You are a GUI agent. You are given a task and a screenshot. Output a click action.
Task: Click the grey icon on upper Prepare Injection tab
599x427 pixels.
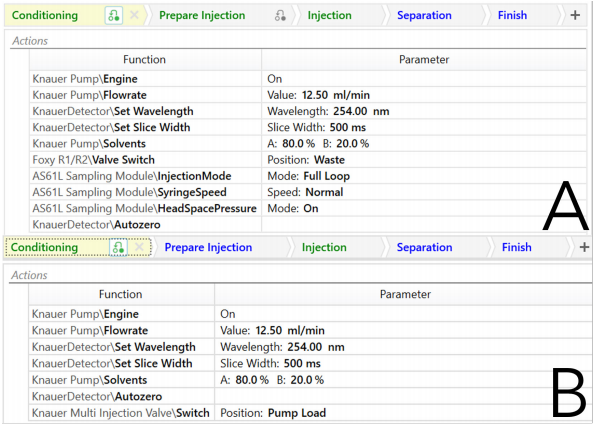coord(280,16)
